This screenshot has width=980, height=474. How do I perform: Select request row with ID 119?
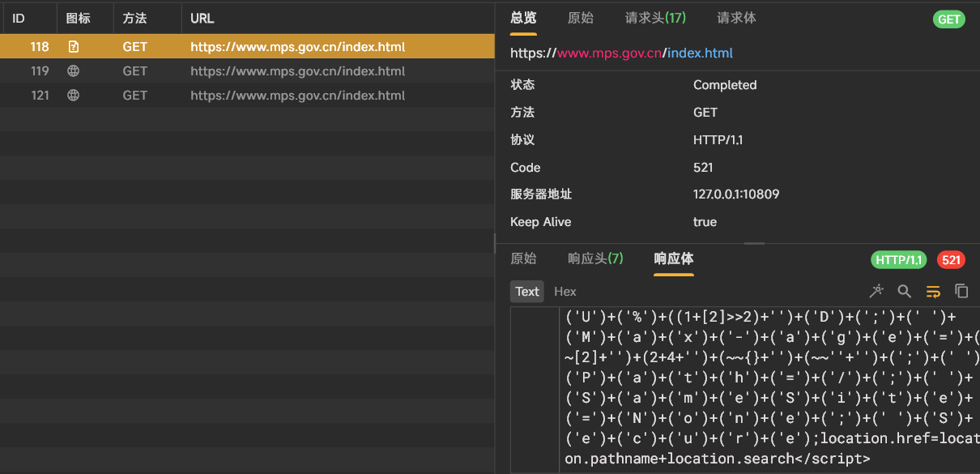(247, 71)
